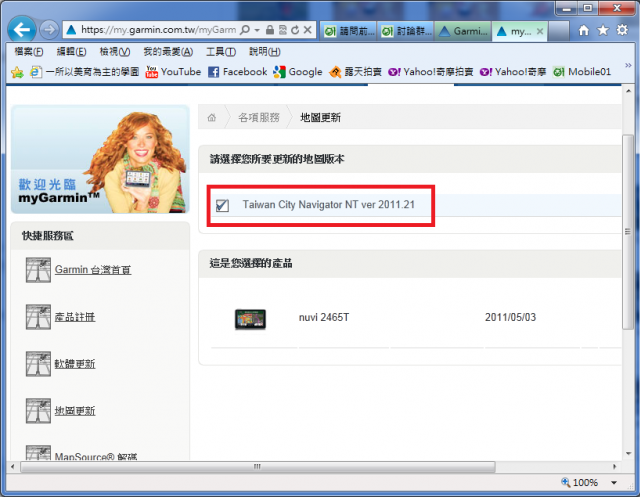Click the compatibility view icon

point(282,30)
